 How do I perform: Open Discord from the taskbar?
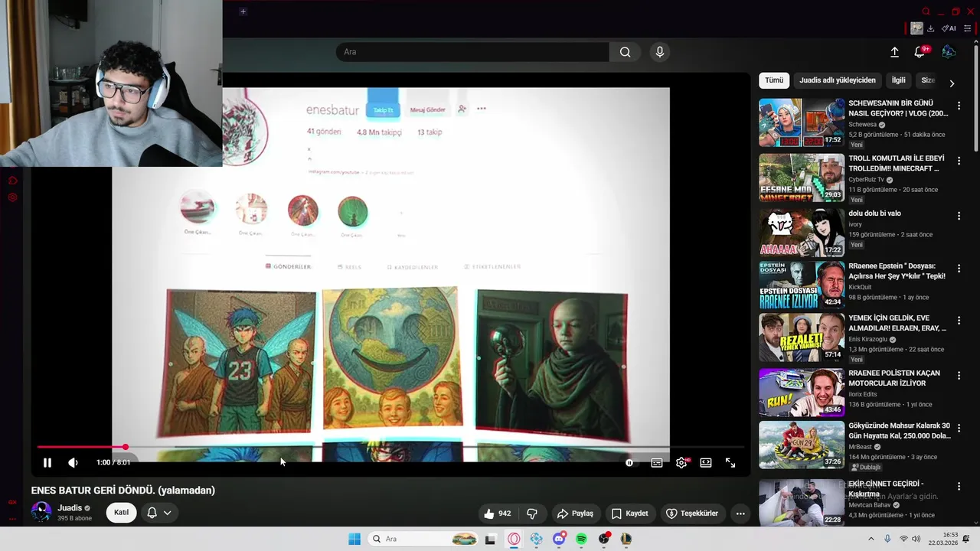click(559, 539)
